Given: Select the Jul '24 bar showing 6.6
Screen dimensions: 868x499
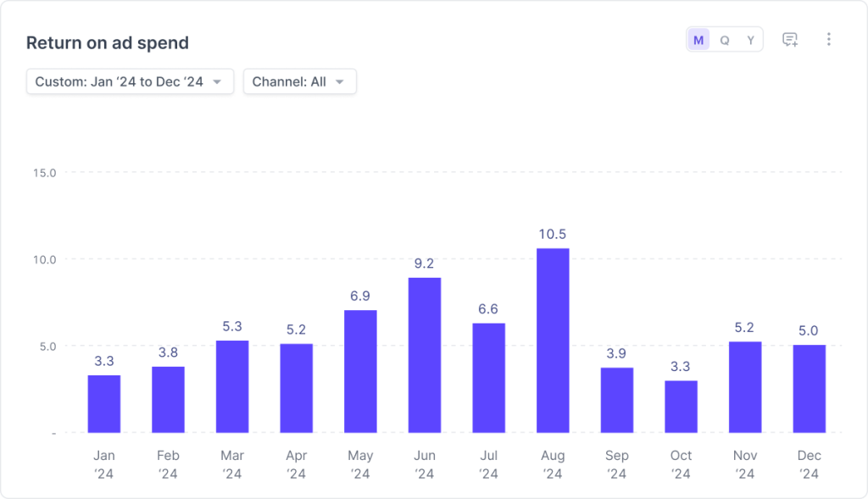Looking at the screenshot, I should 489,378.
